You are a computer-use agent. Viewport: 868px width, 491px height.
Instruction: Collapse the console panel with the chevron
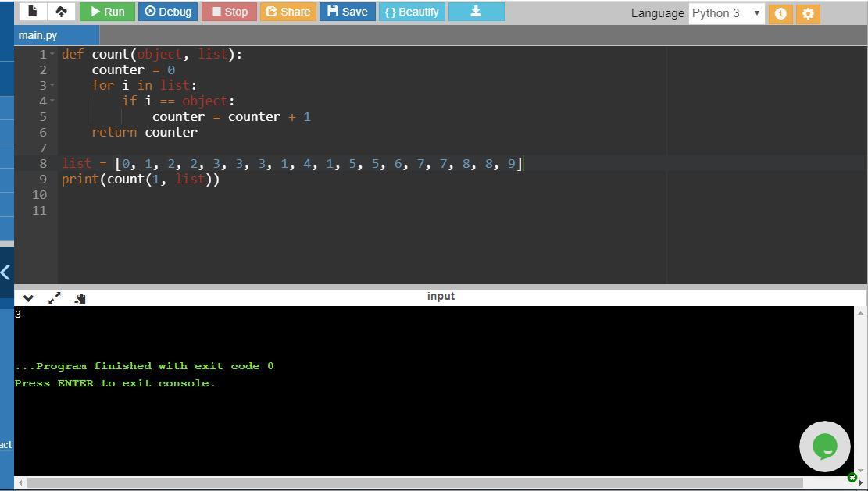pyautogui.click(x=28, y=298)
